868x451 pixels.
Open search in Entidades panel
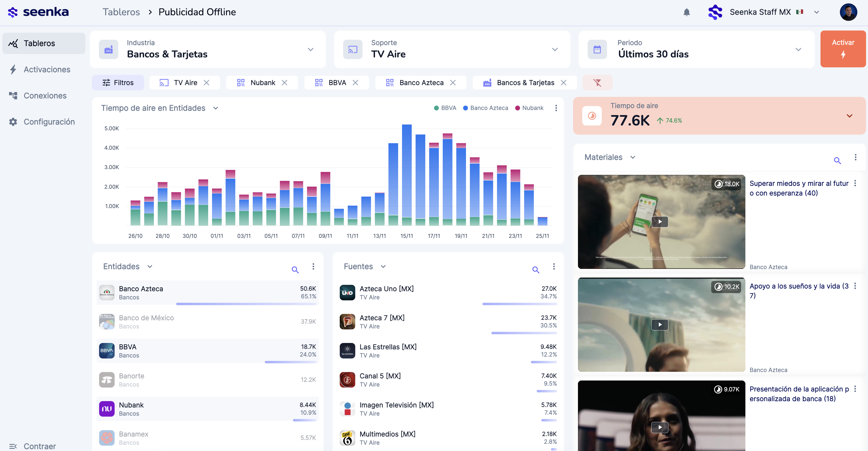pyautogui.click(x=295, y=269)
